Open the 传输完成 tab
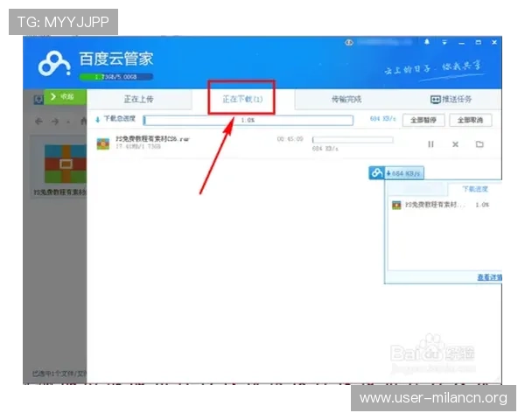This screenshot has width=525, height=420. tap(346, 99)
